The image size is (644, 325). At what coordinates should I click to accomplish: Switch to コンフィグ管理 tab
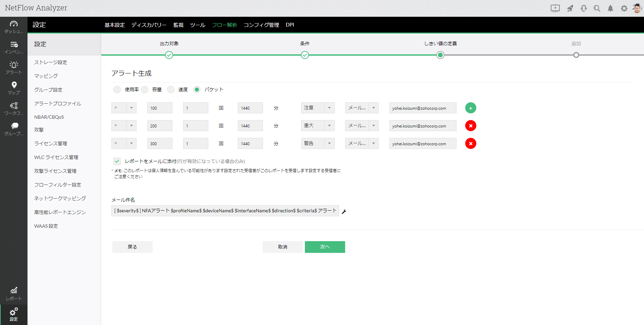pyautogui.click(x=261, y=25)
